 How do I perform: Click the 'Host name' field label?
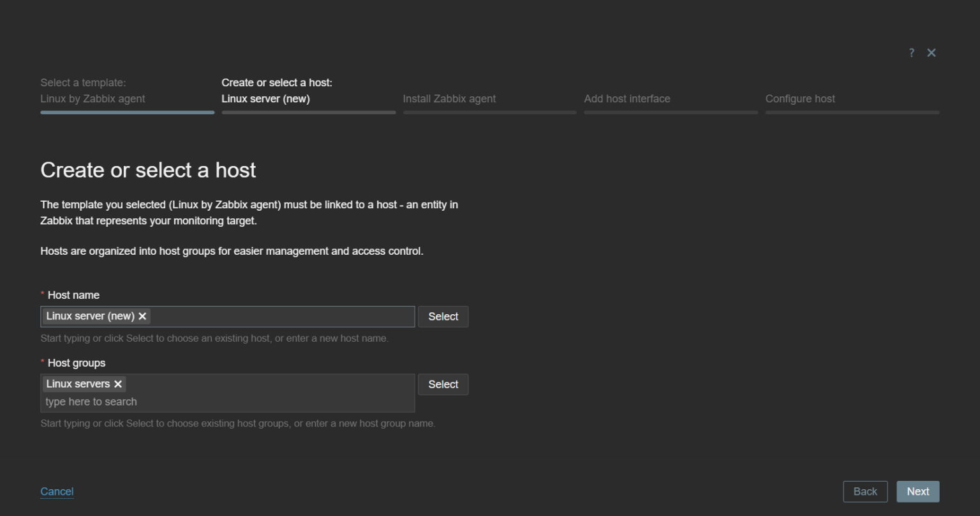(x=73, y=295)
